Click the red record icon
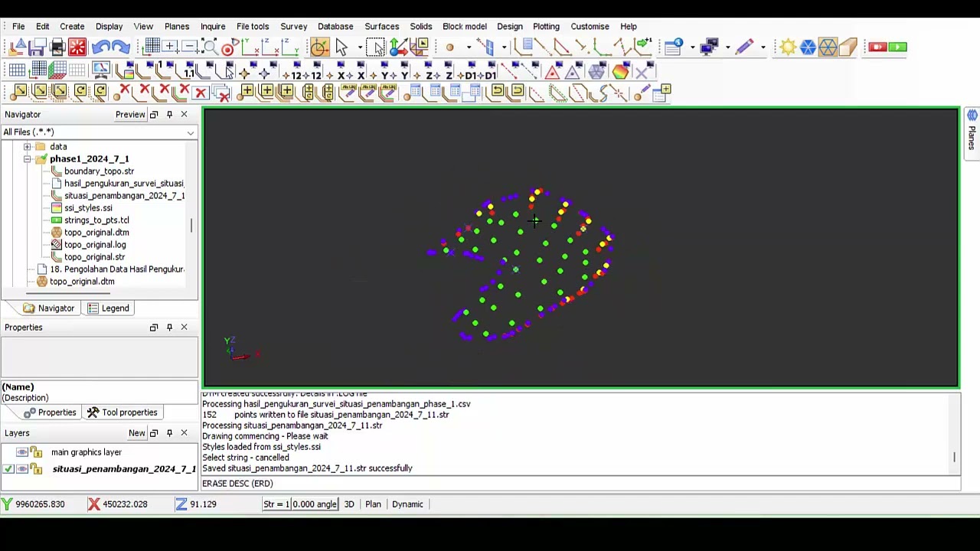This screenshot has height=551, width=980. [x=877, y=47]
